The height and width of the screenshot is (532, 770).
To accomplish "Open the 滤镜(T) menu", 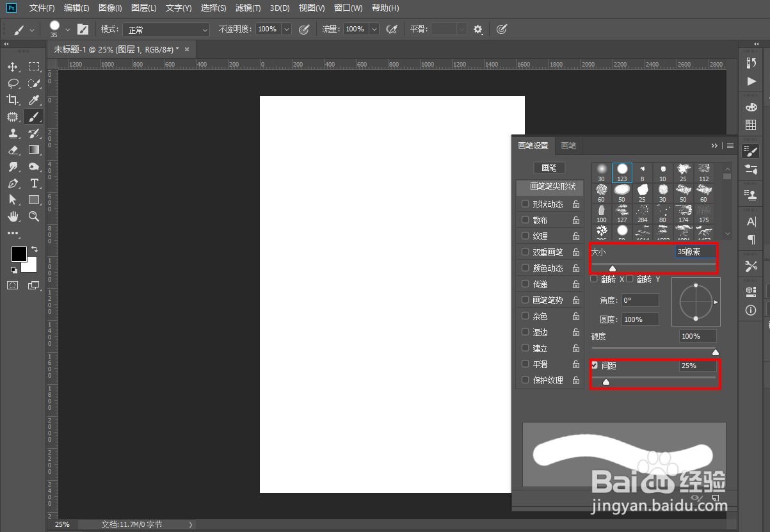I will coord(248,8).
